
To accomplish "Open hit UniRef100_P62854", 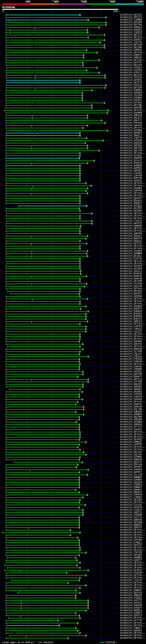I will pos(131,211).
